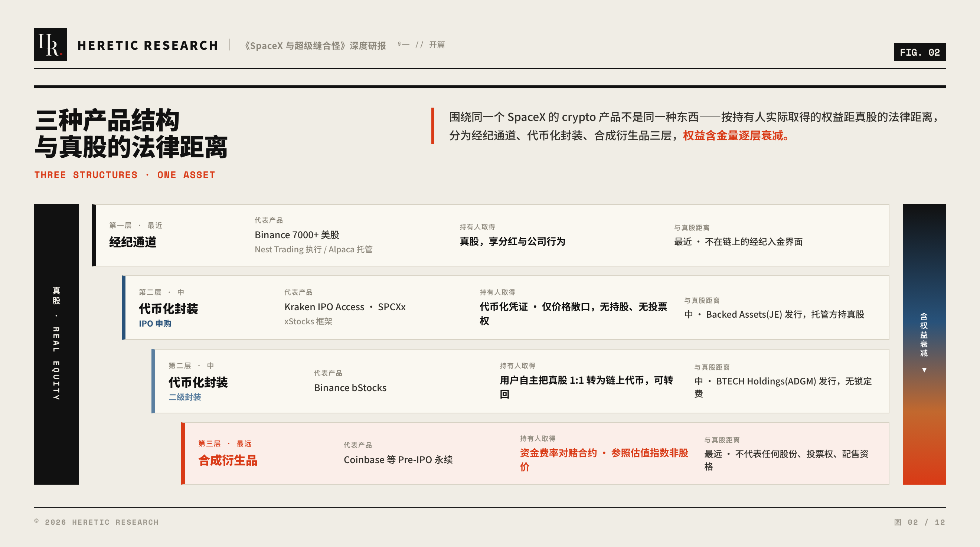
Task: Click 'Binance 7000+ 美股' product text
Action: (297, 235)
